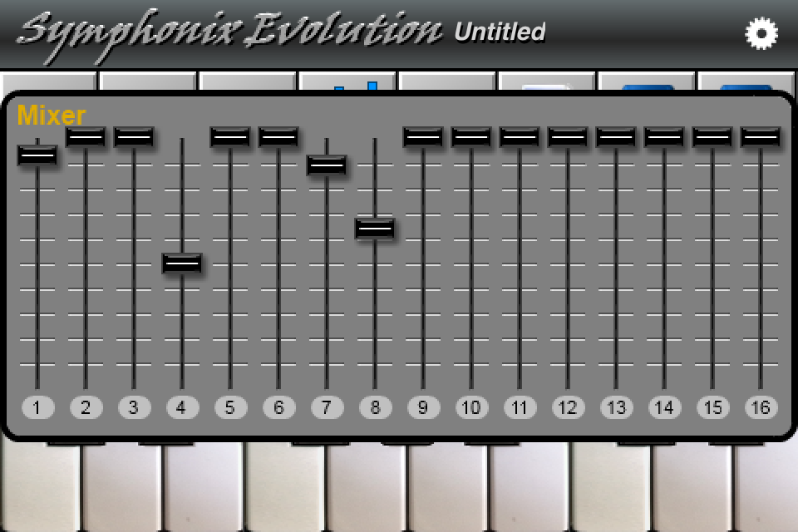Viewport: 798px width, 532px height.
Task: Click the channel 11 volume fader handle
Action: [x=520, y=137]
